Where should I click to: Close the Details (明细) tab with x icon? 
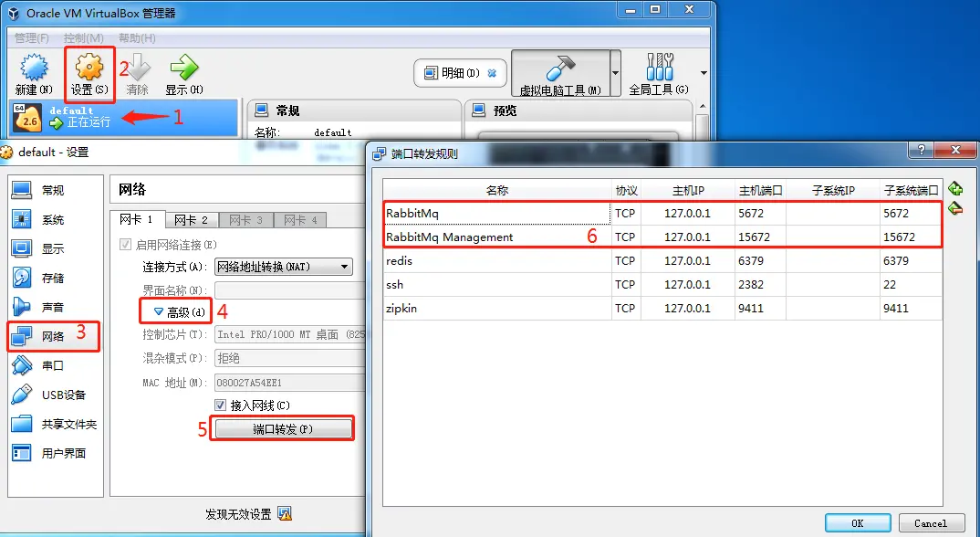(492, 73)
